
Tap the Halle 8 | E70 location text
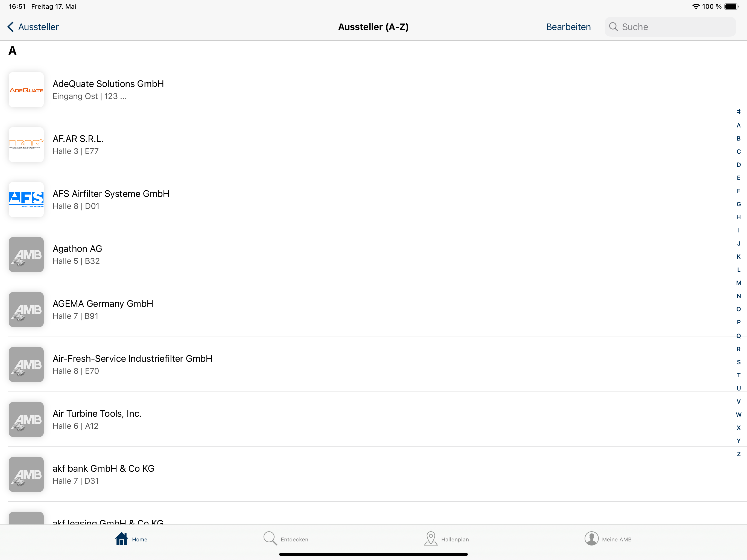76,371
